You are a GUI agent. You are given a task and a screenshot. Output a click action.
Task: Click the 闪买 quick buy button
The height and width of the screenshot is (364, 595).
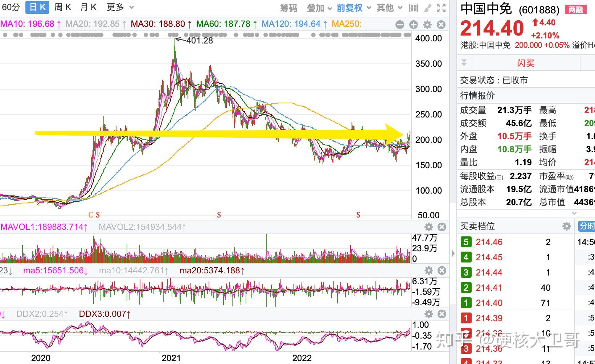point(526,63)
